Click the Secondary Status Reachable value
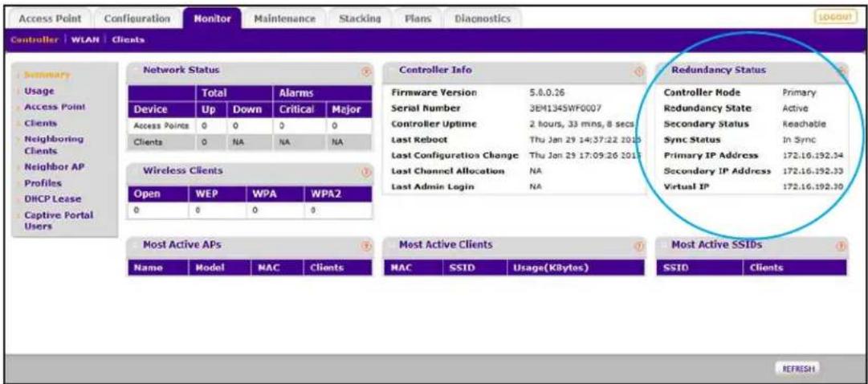Screen dimensions: 868x384 (x=803, y=124)
